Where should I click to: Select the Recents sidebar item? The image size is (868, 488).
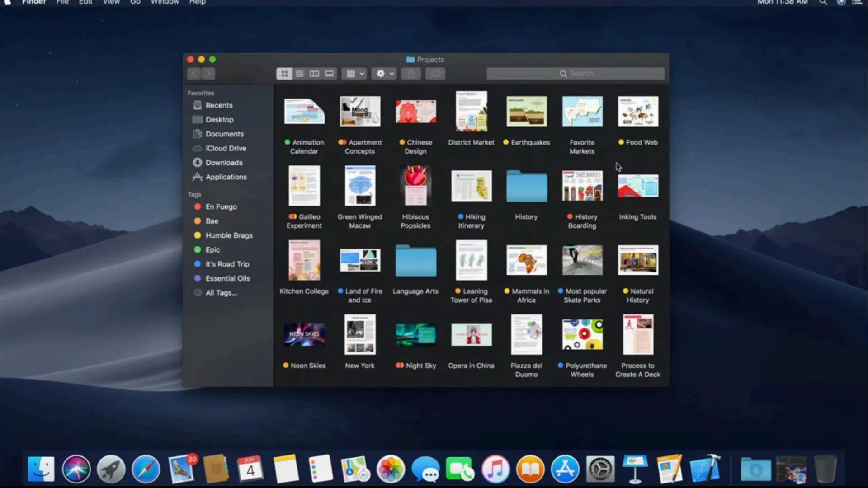click(x=219, y=105)
